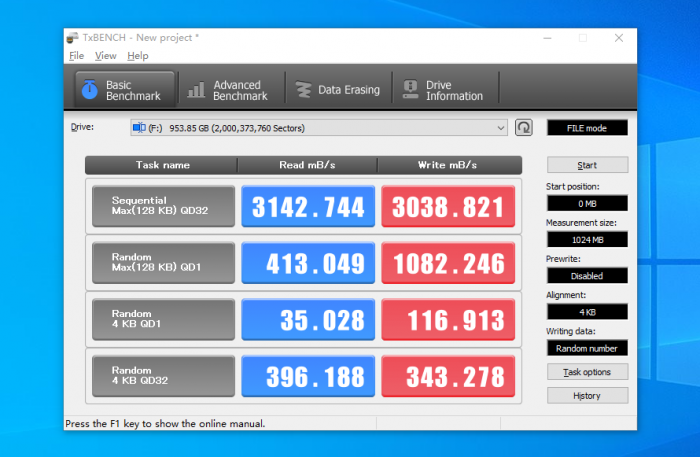Click the TxBENCH app icon in title bar
700x457 pixels.
[x=73, y=38]
